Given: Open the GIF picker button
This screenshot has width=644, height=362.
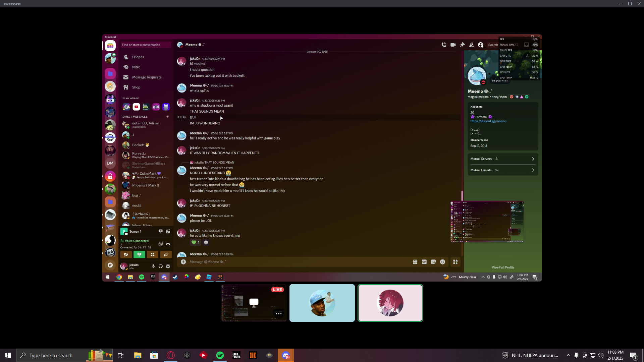Looking at the screenshot, I should [424, 262].
